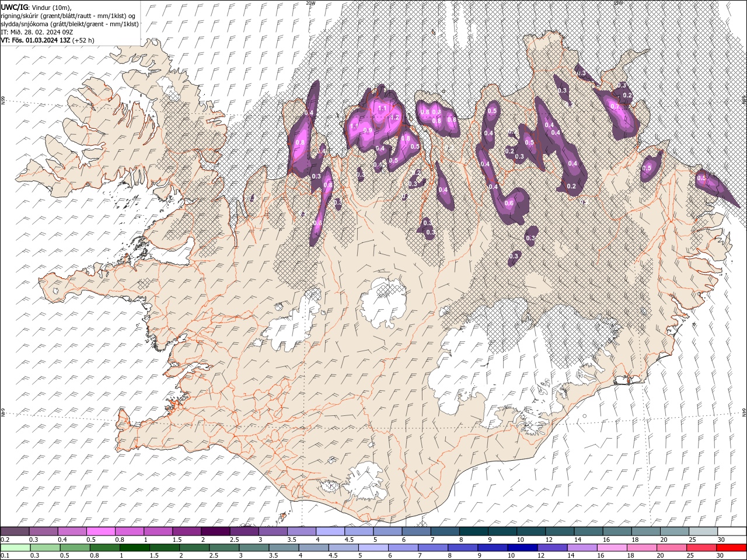The image size is (747, 560).
Task: Pick the 0.8–1 swatch in upper legend row
Action: pyautogui.click(x=130, y=531)
